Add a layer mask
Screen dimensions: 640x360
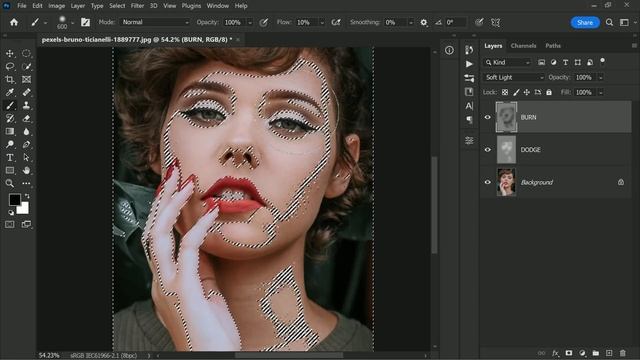pyautogui.click(x=569, y=353)
